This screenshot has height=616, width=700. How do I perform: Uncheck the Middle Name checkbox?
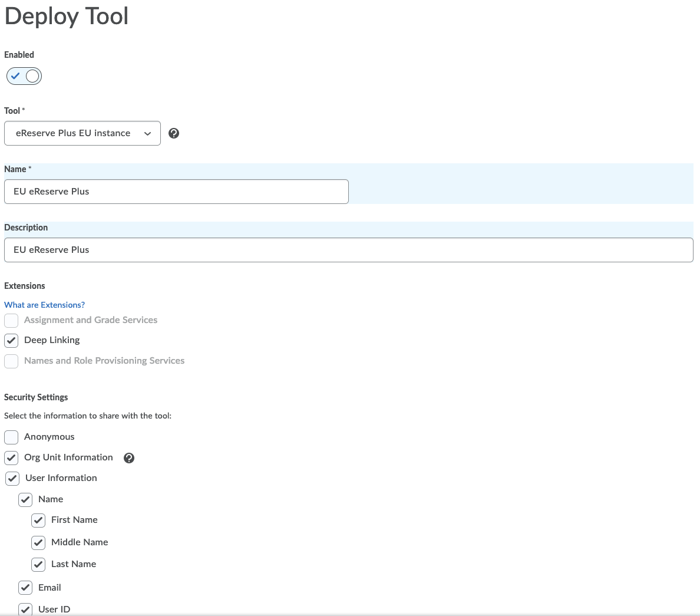pos(38,542)
